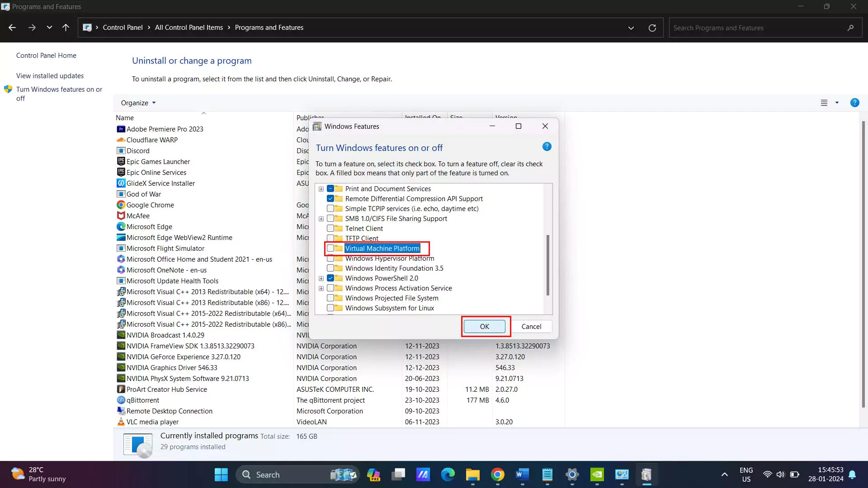Click the Adobe Premiere Pro 2023 icon
Image resolution: width=868 pixels, height=488 pixels.
[120, 128]
